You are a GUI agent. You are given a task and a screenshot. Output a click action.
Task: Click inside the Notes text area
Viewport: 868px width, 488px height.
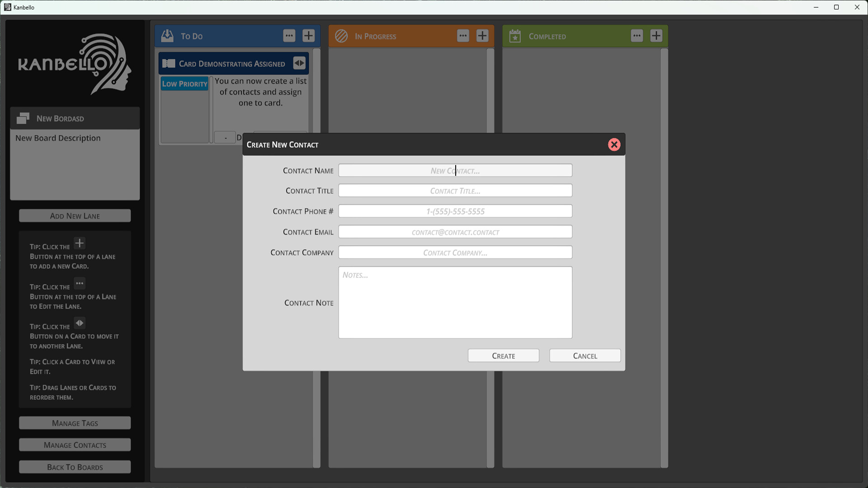455,302
